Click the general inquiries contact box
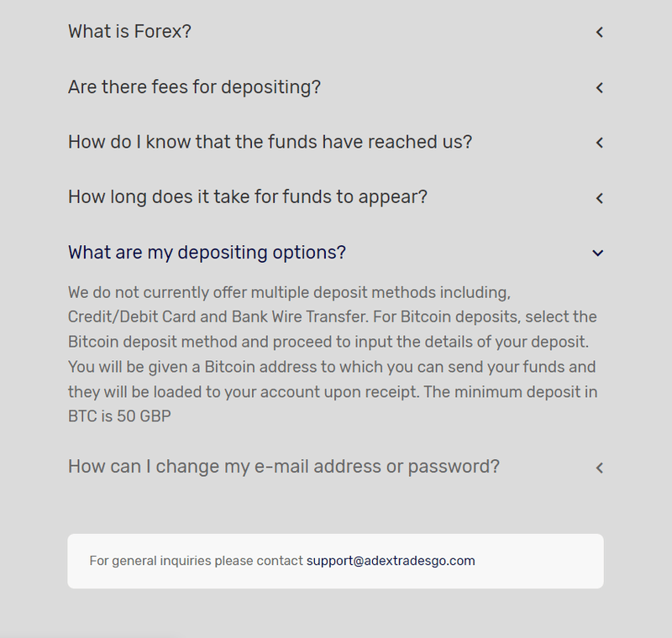Image resolution: width=672 pixels, height=638 pixels. pos(335,561)
